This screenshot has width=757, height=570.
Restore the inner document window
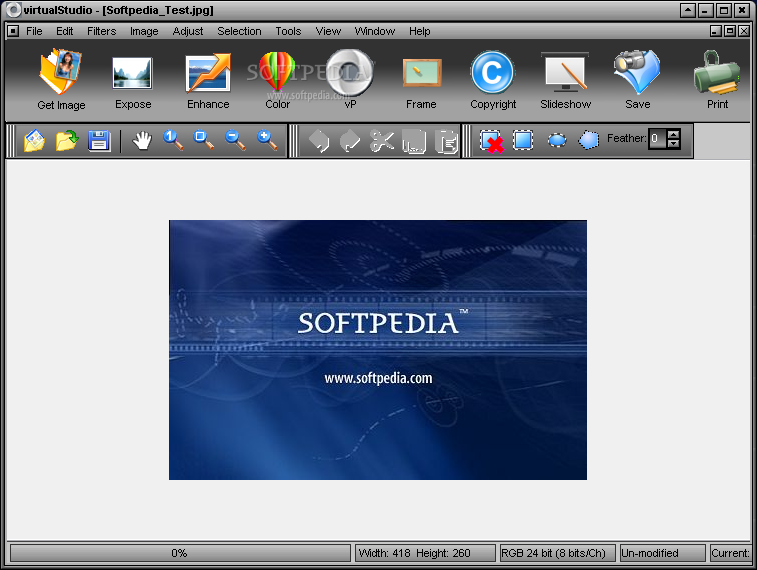(730, 31)
